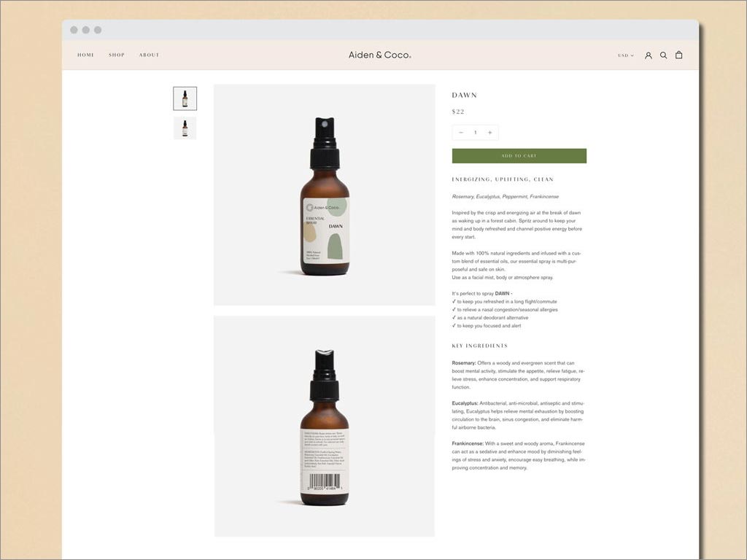The image size is (747, 560).
Task: Click the DAWN product title
Action: (x=464, y=96)
